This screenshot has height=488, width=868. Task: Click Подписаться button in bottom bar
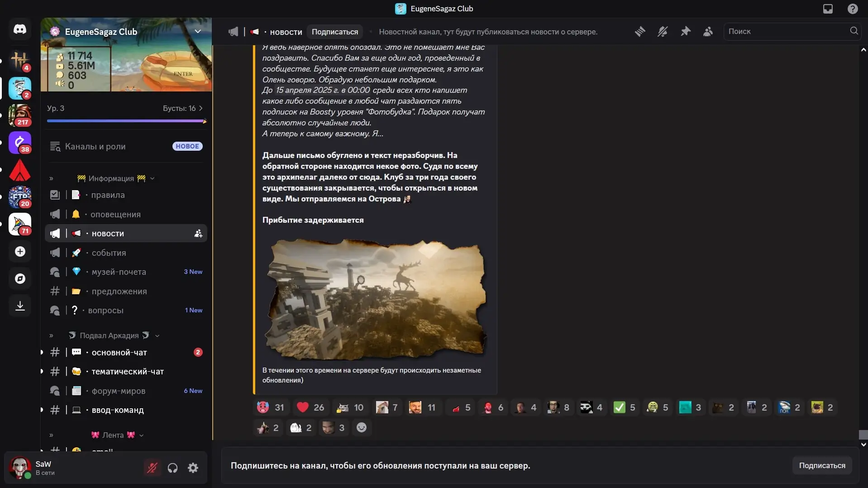(821, 465)
